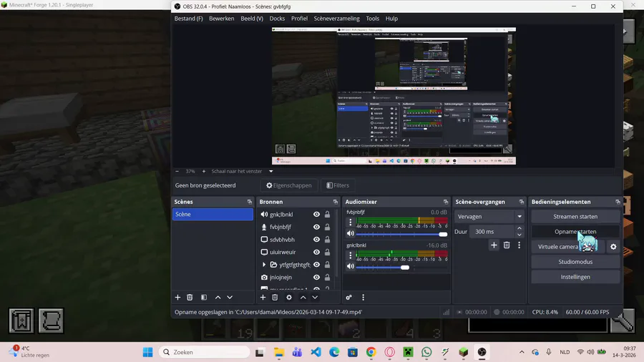
Task: Undock the Bronnen panel
Action: pos(335,202)
